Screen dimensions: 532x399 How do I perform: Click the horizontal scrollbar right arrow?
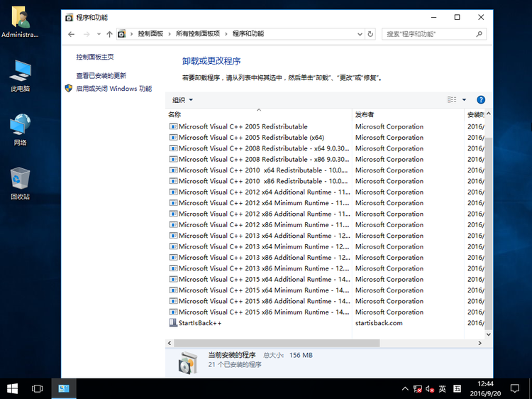click(x=480, y=343)
